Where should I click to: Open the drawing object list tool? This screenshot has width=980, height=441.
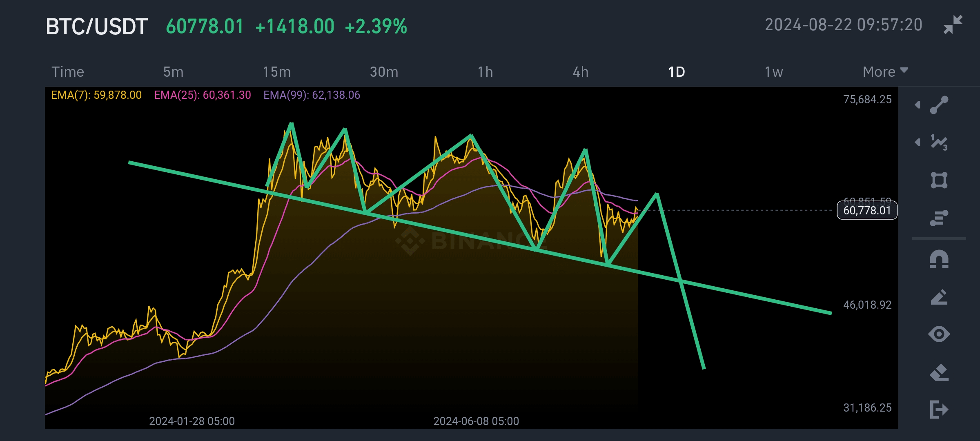pyautogui.click(x=939, y=218)
